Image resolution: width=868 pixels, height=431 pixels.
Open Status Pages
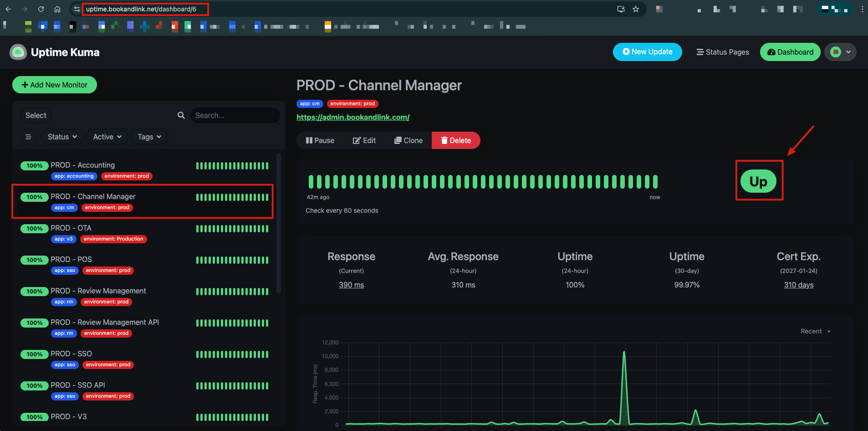point(723,52)
